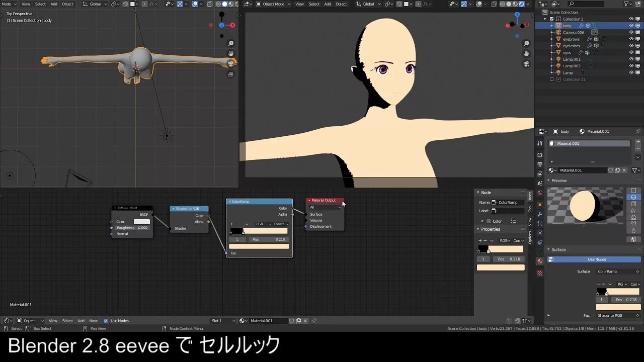Select flat plane preview shape in Preview
This screenshot has height=362, width=644.
633,191
